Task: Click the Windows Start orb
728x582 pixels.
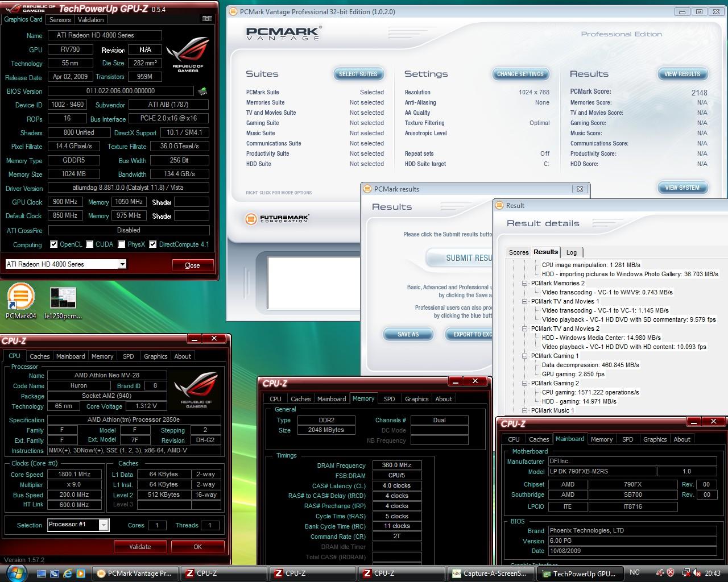Action: click(x=17, y=572)
